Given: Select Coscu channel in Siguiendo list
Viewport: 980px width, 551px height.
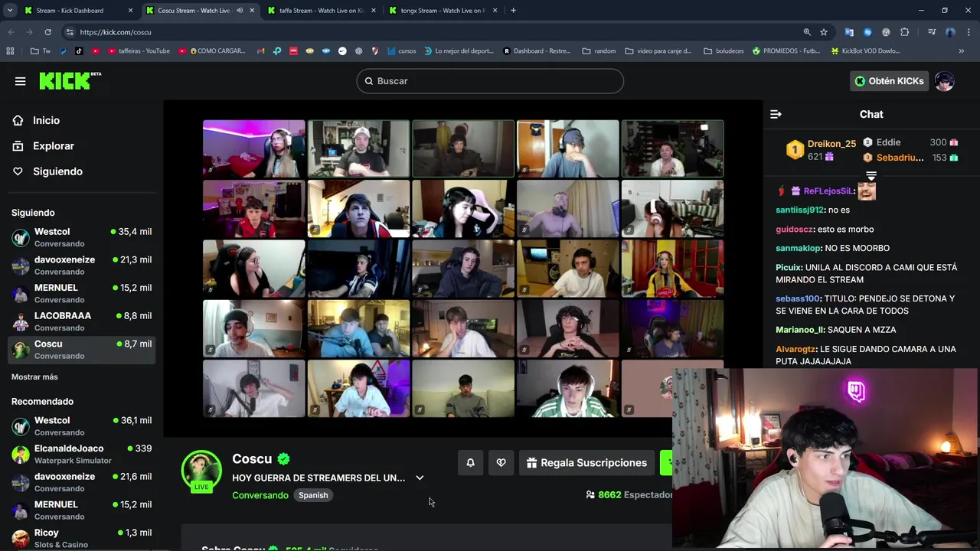Looking at the screenshot, I should pyautogui.click(x=81, y=350).
